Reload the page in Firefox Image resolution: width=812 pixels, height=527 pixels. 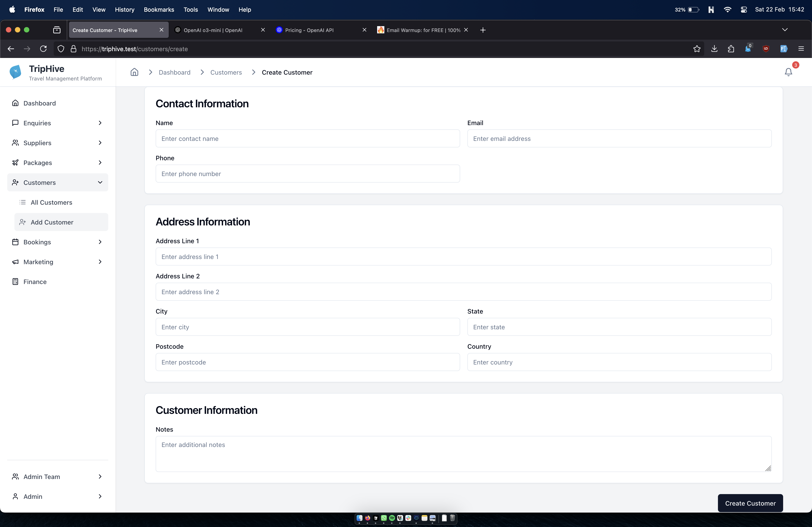43,49
